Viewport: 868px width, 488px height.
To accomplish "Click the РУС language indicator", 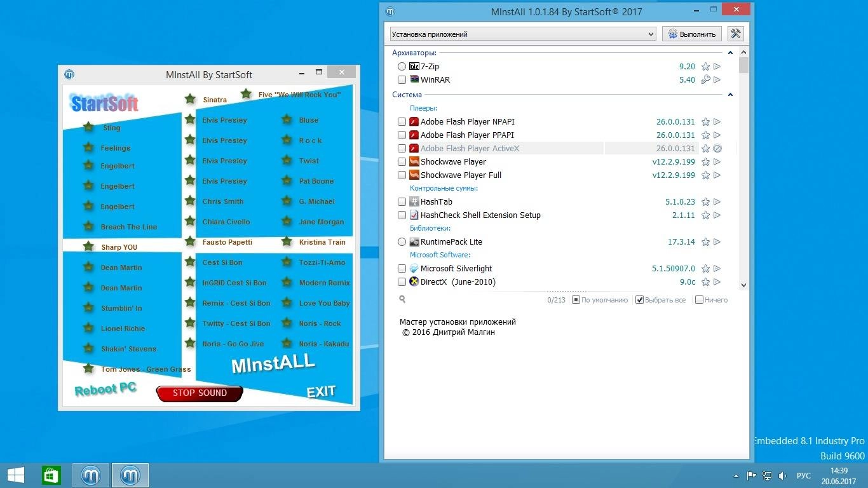I will click(804, 475).
